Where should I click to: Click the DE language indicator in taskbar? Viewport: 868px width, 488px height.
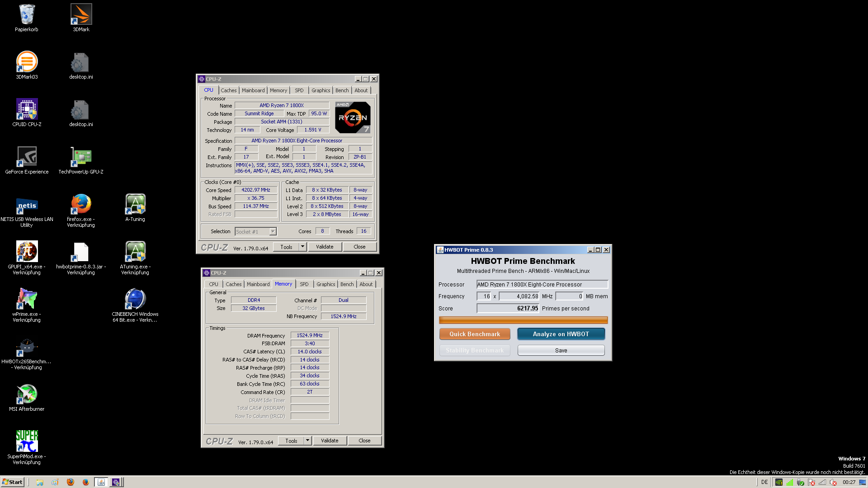764,482
